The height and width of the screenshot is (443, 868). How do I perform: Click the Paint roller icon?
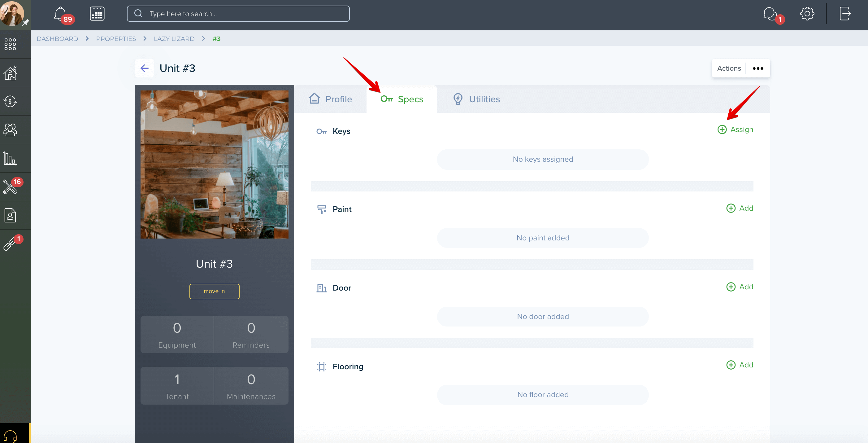click(x=321, y=209)
